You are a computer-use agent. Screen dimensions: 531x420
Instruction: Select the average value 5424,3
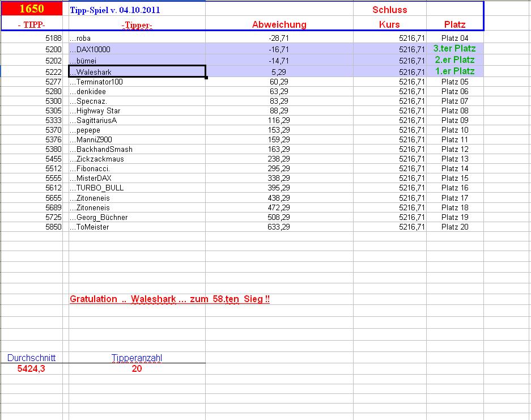point(31,368)
